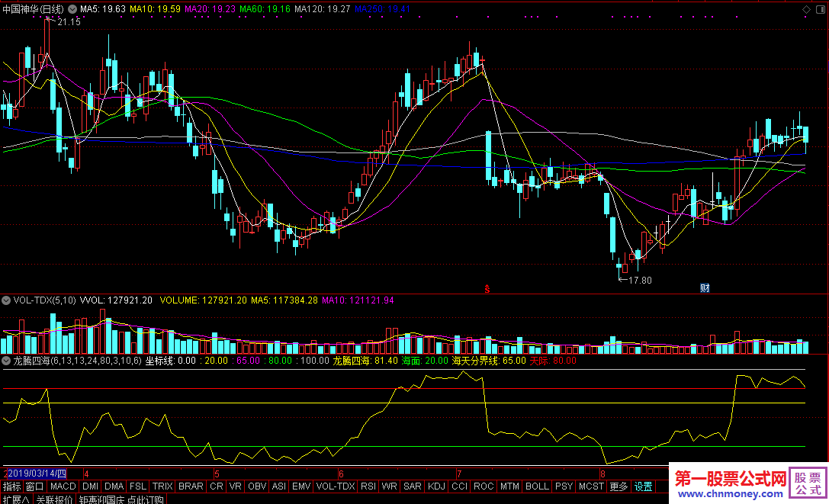This screenshot has width=829, height=504.
Task: Click the VOLUME: 127921.20 value
Action: coord(203,300)
